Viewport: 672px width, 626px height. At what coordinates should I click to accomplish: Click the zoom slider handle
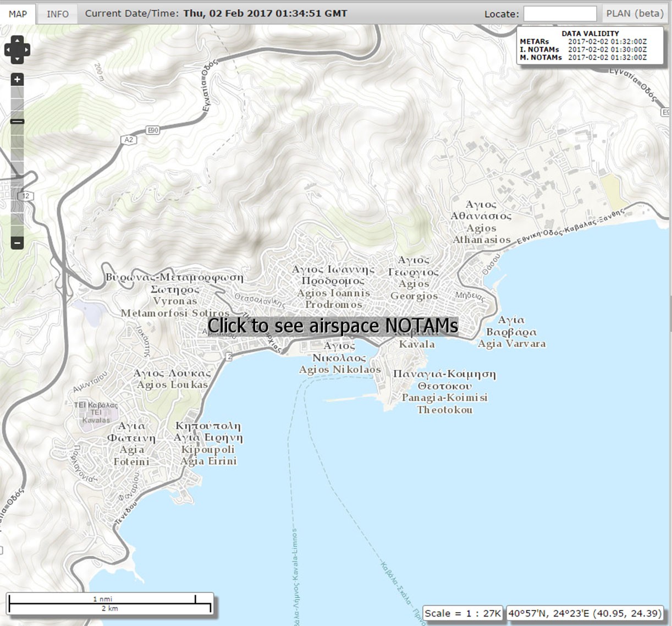point(18,122)
